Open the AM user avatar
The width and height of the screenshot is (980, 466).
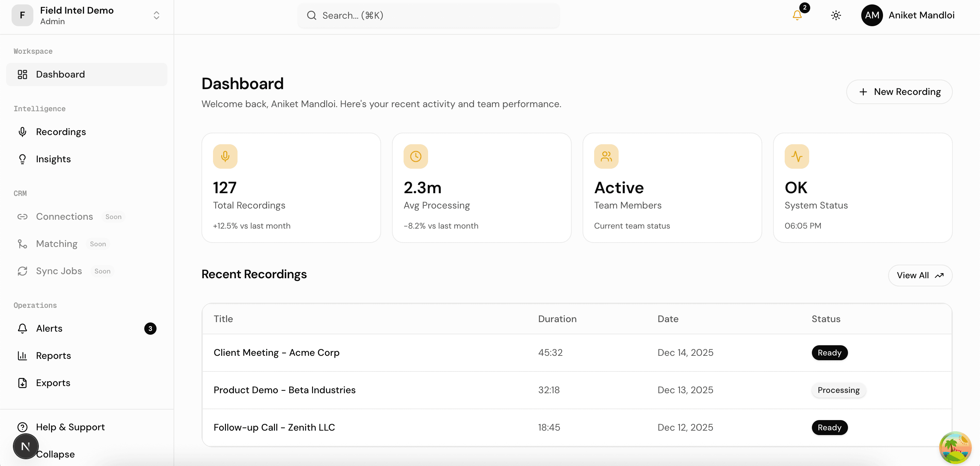pos(872,15)
